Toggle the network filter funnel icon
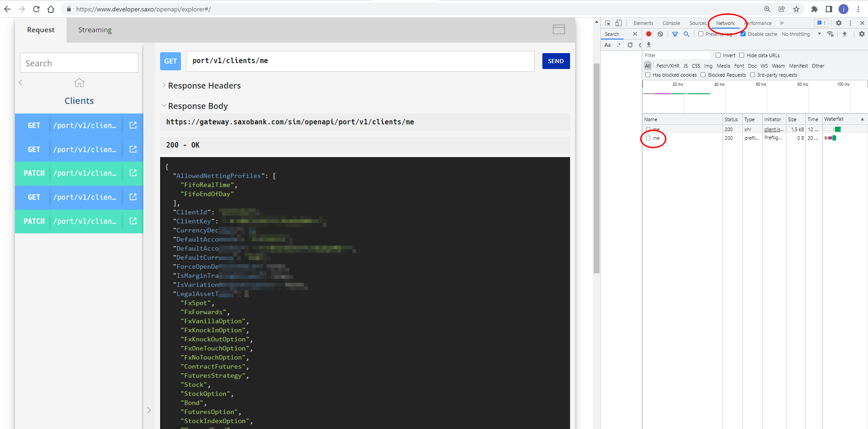Image resolution: width=868 pixels, height=429 pixels. pos(675,34)
